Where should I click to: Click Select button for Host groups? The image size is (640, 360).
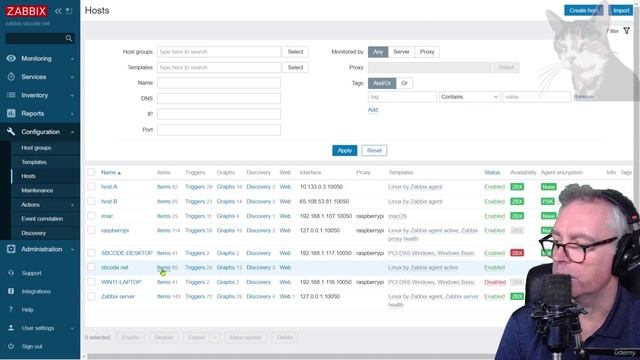pos(295,52)
